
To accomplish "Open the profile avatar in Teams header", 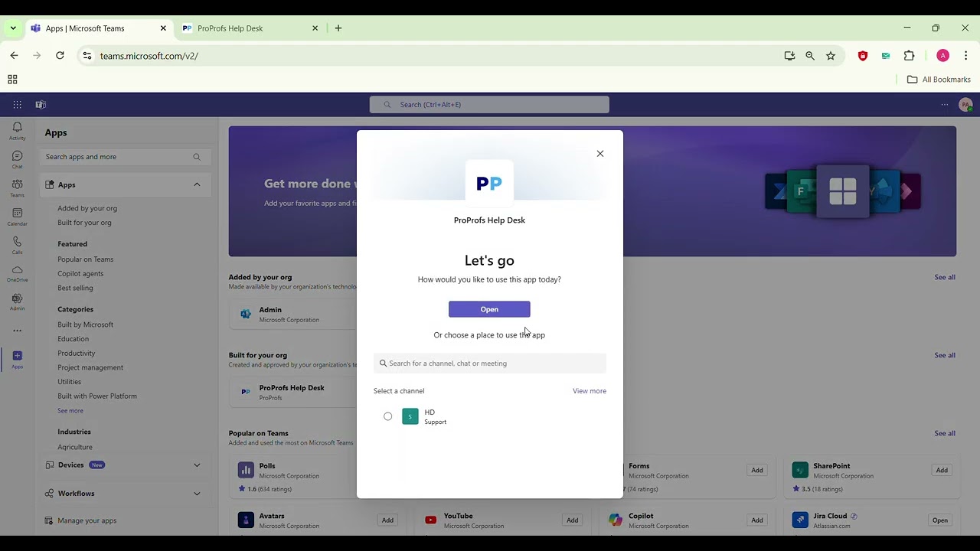I will coord(965,105).
